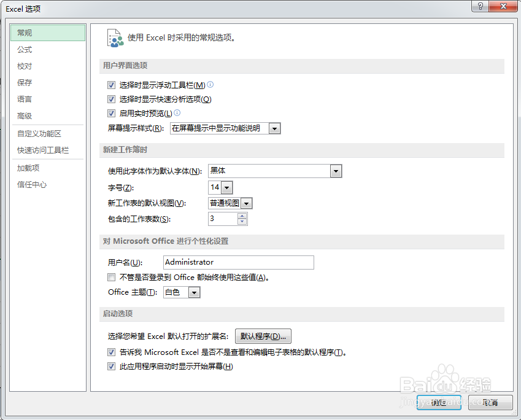
Task: Select the 常规 category
Action: pyautogui.click(x=48, y=33)
